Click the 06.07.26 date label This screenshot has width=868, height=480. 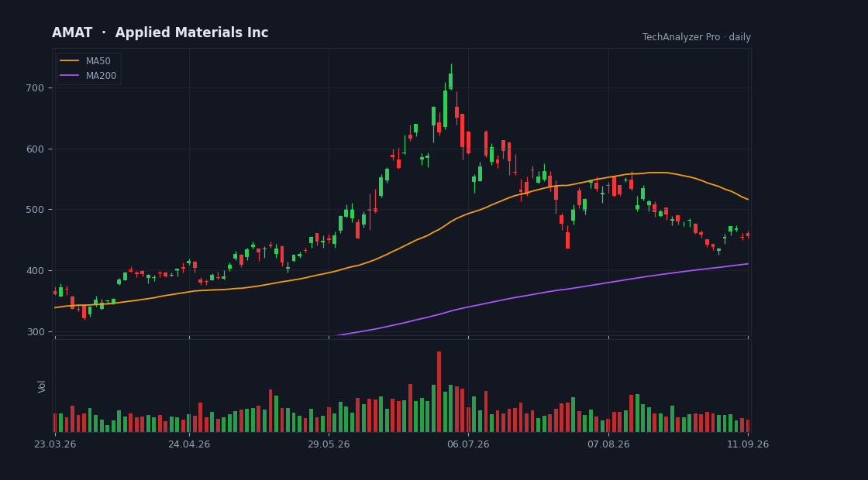pyautogui.click(x=468, y=444)
